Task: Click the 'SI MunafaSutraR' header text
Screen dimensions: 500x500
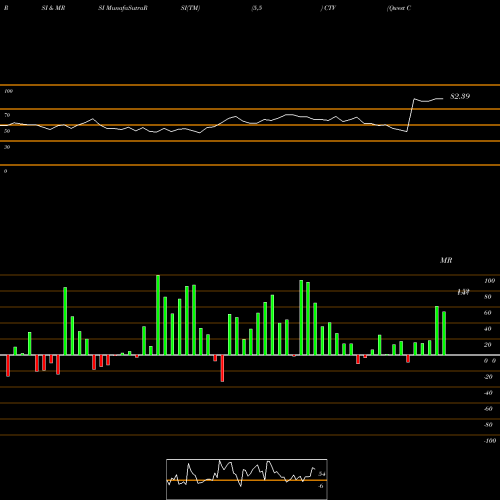Action: 123,8
